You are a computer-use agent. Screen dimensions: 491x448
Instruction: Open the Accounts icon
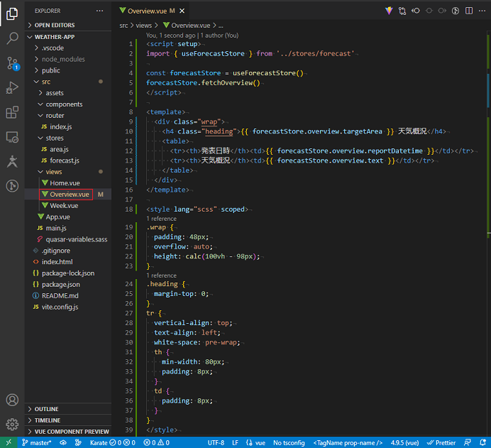[12, 400]
